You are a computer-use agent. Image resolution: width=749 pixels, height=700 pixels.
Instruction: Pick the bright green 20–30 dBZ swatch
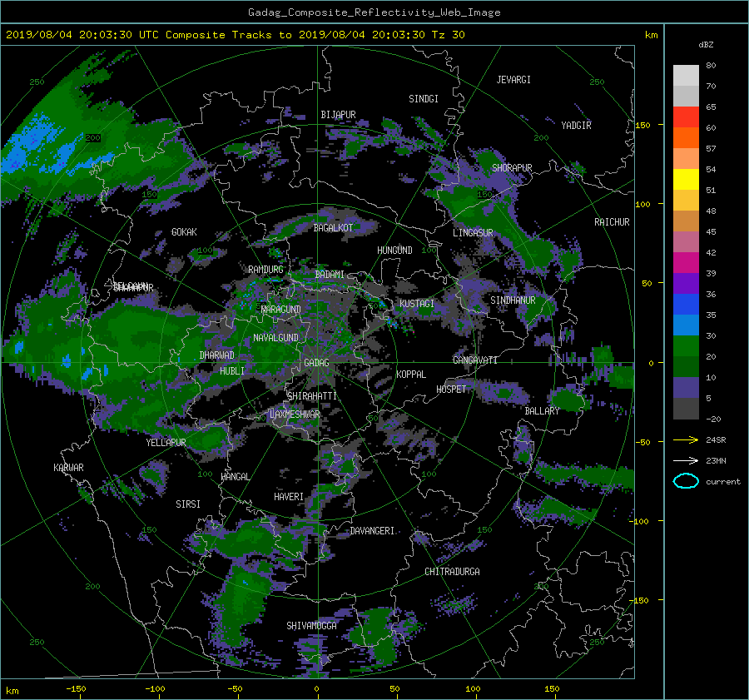click(686, 346)
